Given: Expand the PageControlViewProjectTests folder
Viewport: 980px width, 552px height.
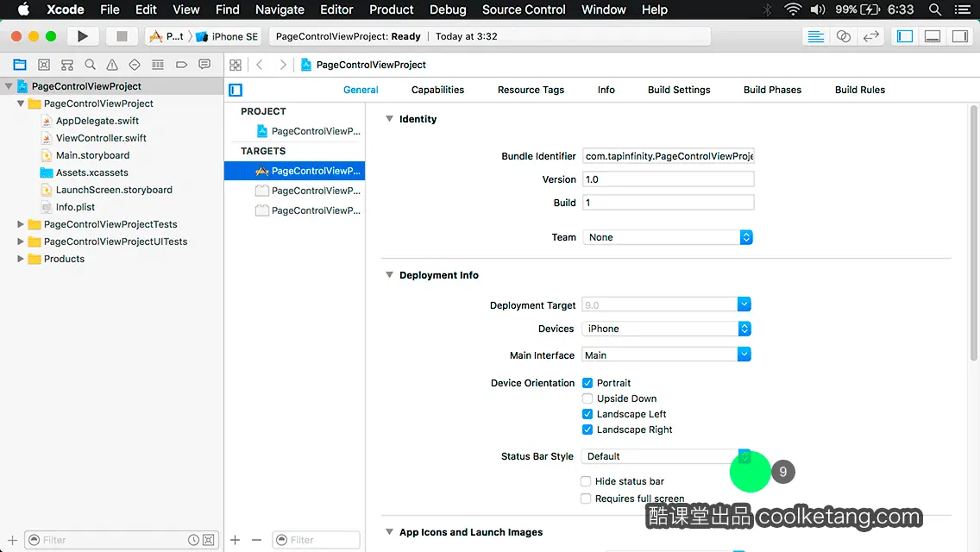Looking at the screenshot, I should point(21,223).
